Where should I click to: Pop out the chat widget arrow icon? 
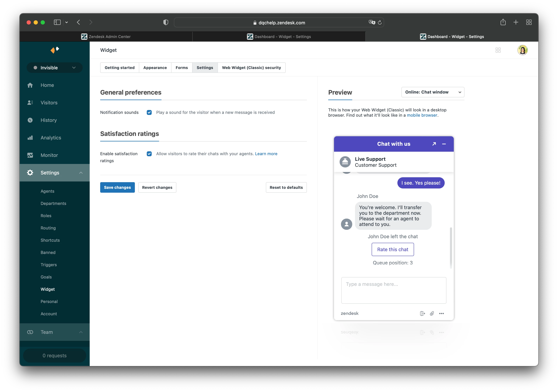(x=434, y=144)
